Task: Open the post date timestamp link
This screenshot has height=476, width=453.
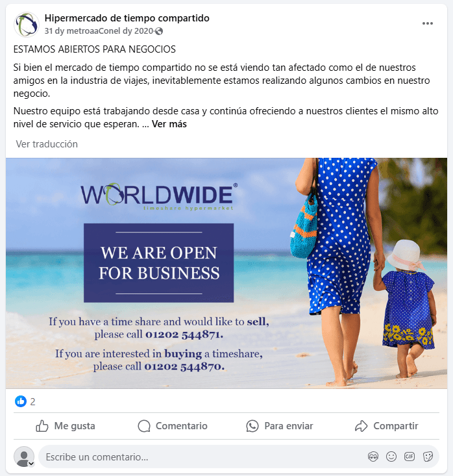Action: click(x=99, y=31)
